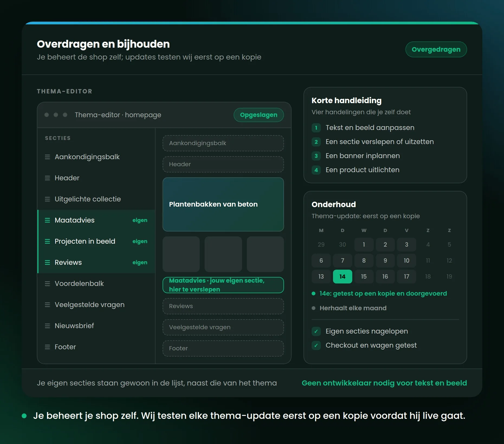Select the highlighted Maatadvies block in preview
This screenshot has width=504, height=444.
223,285
